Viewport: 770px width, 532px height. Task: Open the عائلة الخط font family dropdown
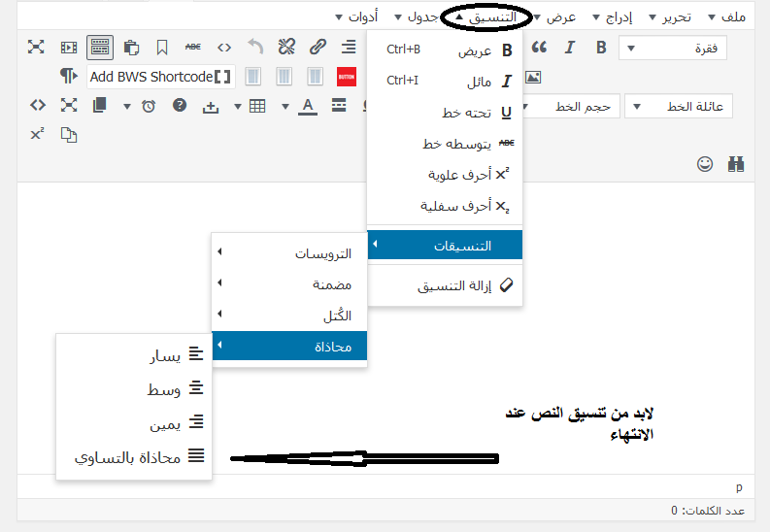click(679, 107)
